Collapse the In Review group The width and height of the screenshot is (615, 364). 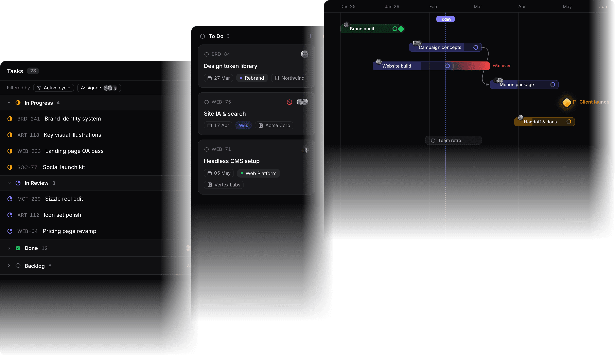click(x=9, y=183)
